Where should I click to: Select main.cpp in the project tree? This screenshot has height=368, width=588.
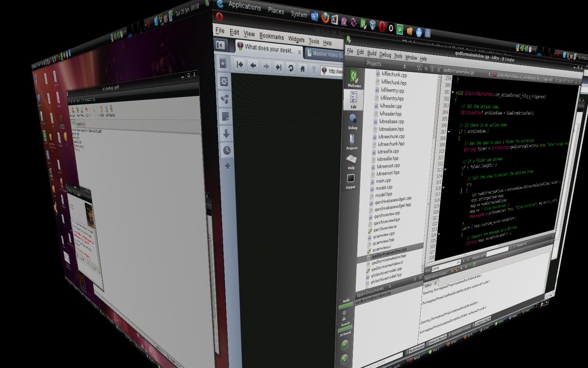tap(383, 181)
